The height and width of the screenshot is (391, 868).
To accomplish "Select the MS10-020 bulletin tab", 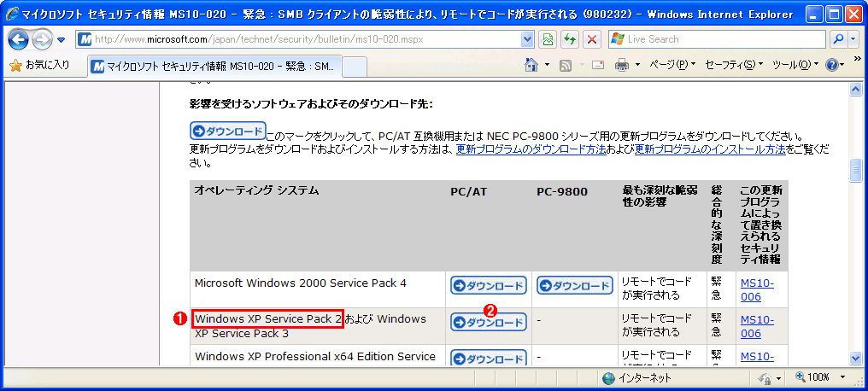I will [x=214, y=67].
